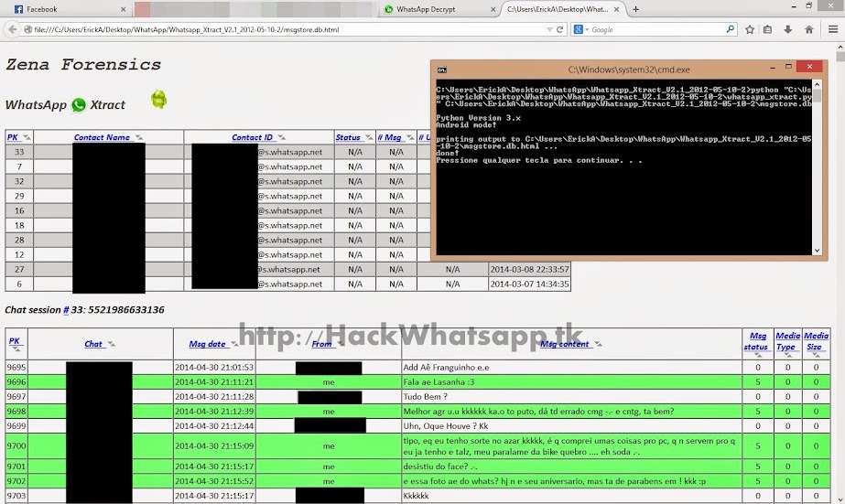The width and height of the screenshot is (845, 504).
Task: Close the msgstore.db.html tab
Action: tap(616, 9)
